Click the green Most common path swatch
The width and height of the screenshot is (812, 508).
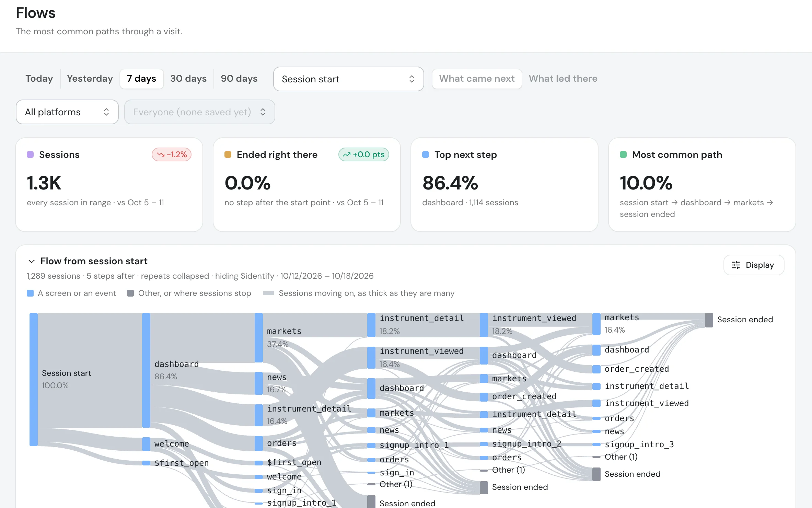tap(623, 154)
